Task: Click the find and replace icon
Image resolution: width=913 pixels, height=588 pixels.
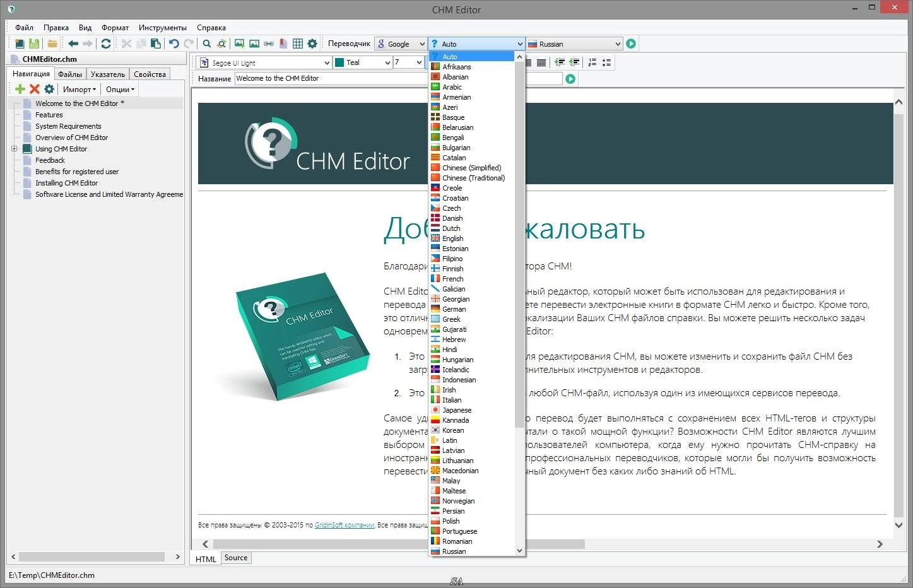Action: (221, 44)
